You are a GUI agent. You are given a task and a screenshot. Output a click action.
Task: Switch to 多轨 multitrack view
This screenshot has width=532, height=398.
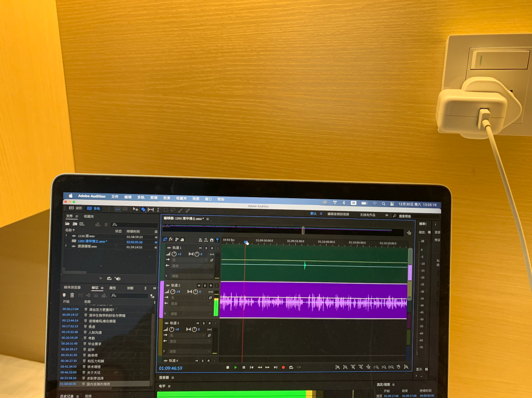(x=94, y=208)
